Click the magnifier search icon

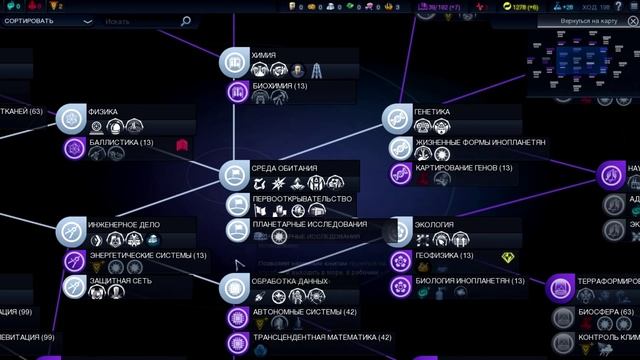tap(186, 21)
